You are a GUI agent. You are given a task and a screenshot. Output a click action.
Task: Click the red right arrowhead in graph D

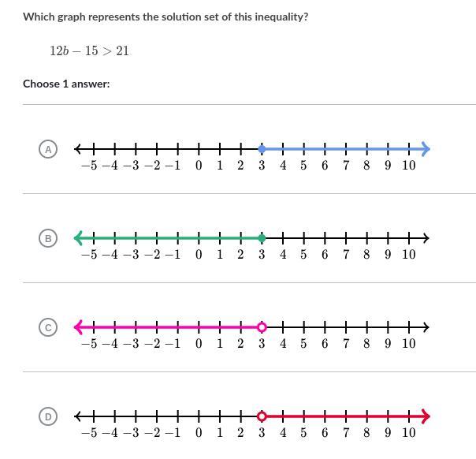pos(426,416)
